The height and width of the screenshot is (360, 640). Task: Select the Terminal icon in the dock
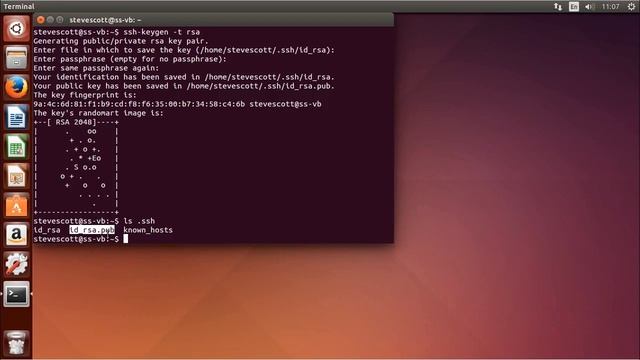[x=16, y=294]
